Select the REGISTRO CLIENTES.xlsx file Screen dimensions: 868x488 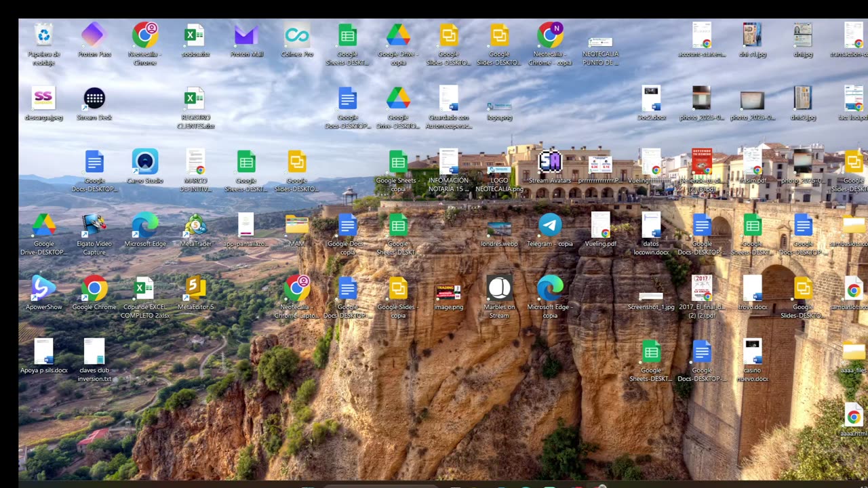(195, 98)
